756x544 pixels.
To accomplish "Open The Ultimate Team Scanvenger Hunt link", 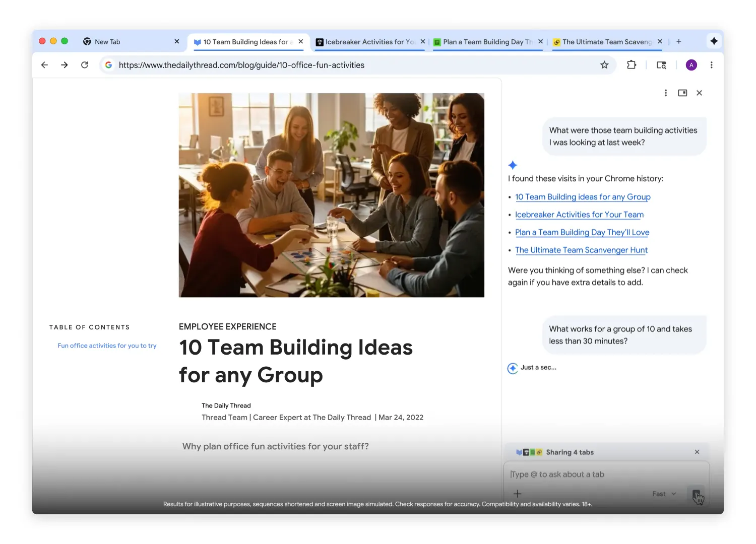I will tap(581, 250).
